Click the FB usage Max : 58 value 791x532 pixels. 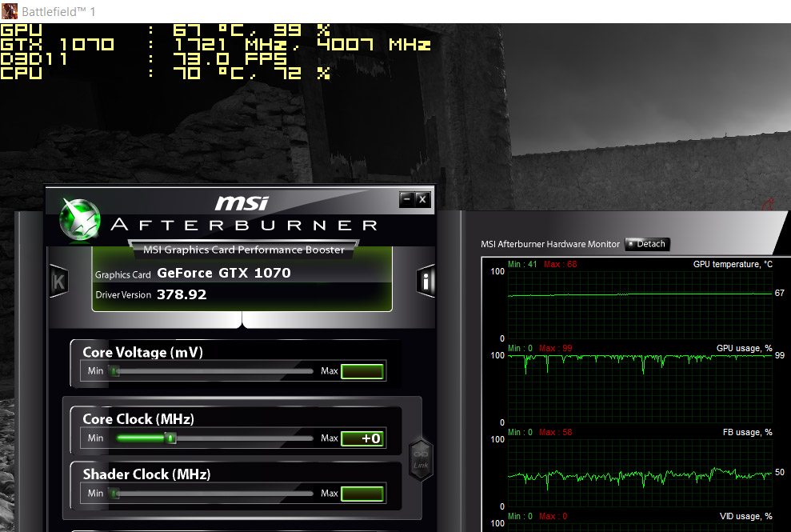(555, 432)
